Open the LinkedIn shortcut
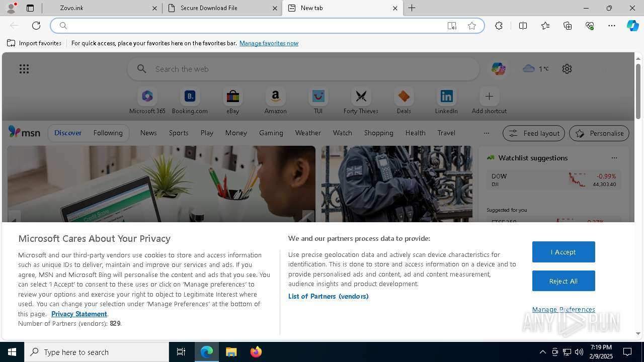644x362 pixels. point(446,101)
